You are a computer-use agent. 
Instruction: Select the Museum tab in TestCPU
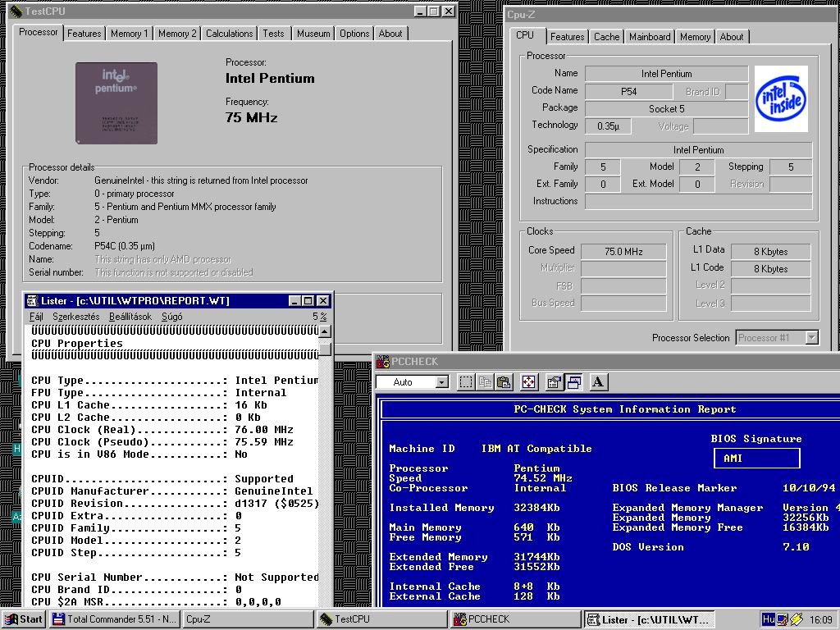pos(313,34)
